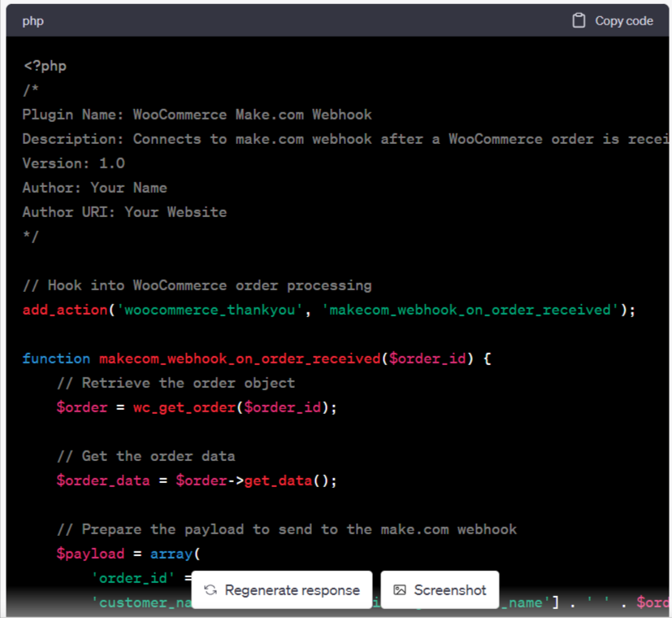
Task: Click the Screenshot button
Action: pyautogui.click(x=440, y=590)
